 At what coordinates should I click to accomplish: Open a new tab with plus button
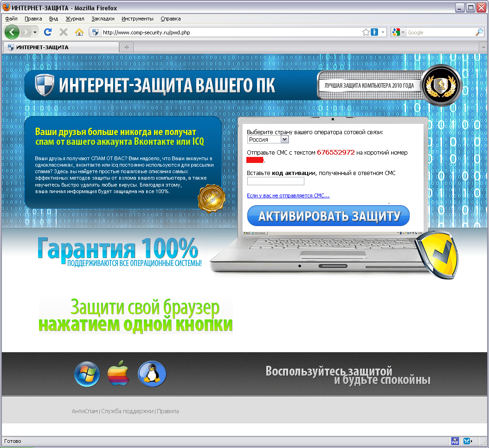(127, 47)
